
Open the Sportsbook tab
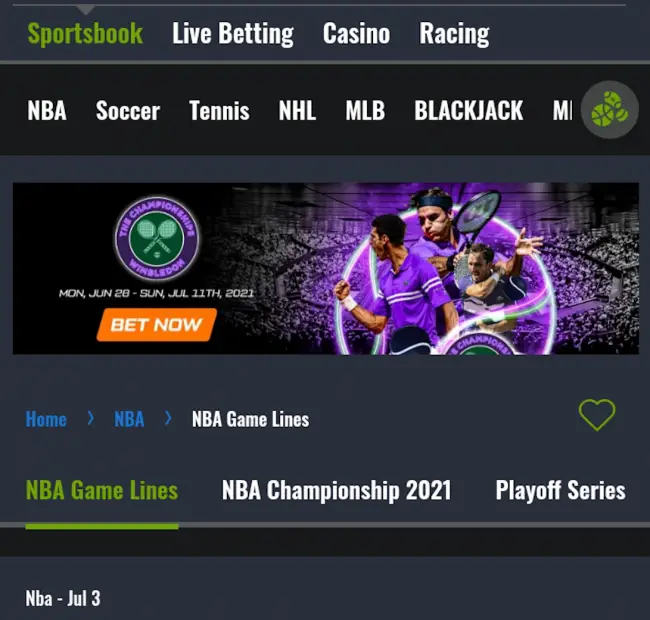coord(85,34)
